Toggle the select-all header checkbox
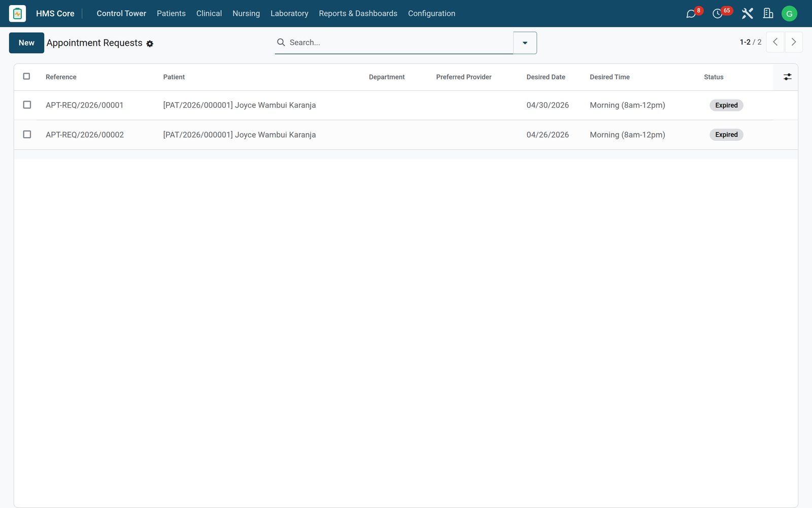This screenshot has width=812, height=508. [27, 76]
